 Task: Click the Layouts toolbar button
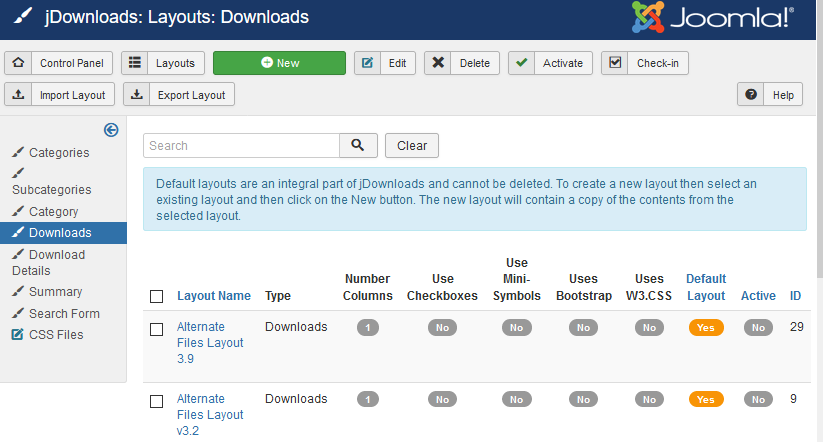[163, 63]
